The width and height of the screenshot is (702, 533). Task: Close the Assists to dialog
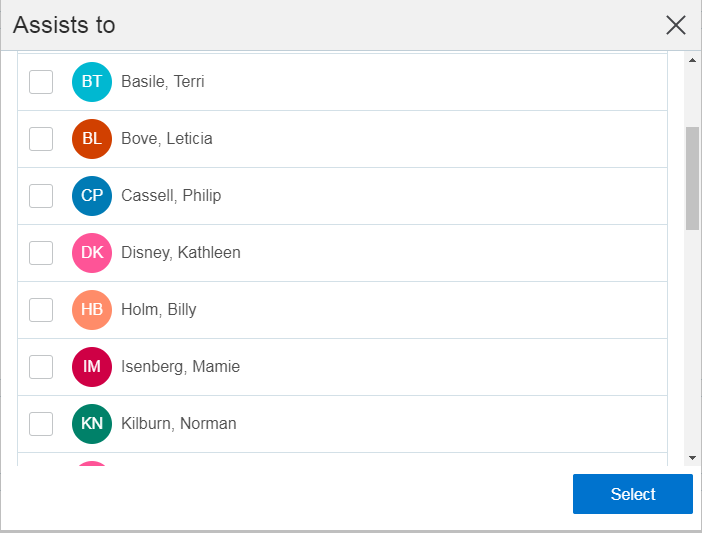coord(676,25)
